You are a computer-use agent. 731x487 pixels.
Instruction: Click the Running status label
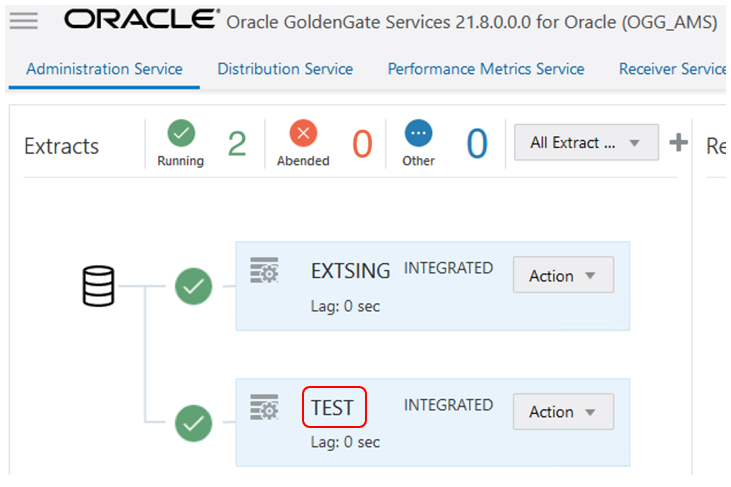coord(181,161)
